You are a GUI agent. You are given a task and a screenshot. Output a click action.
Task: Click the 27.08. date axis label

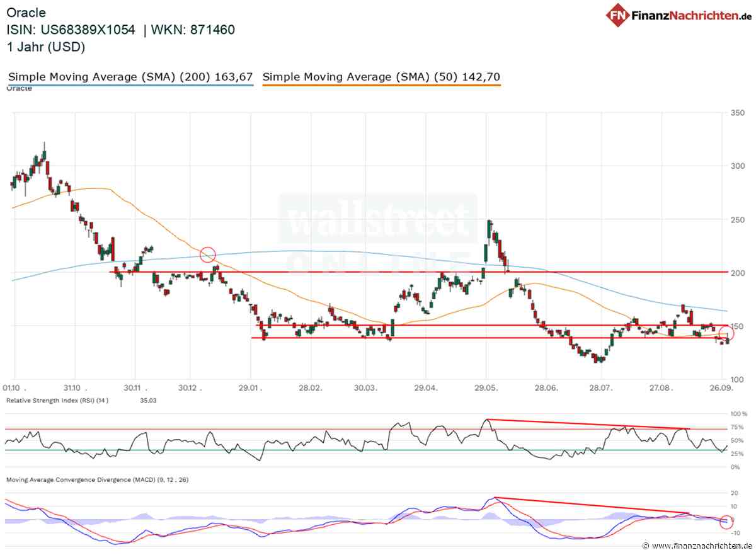point(662,389)
